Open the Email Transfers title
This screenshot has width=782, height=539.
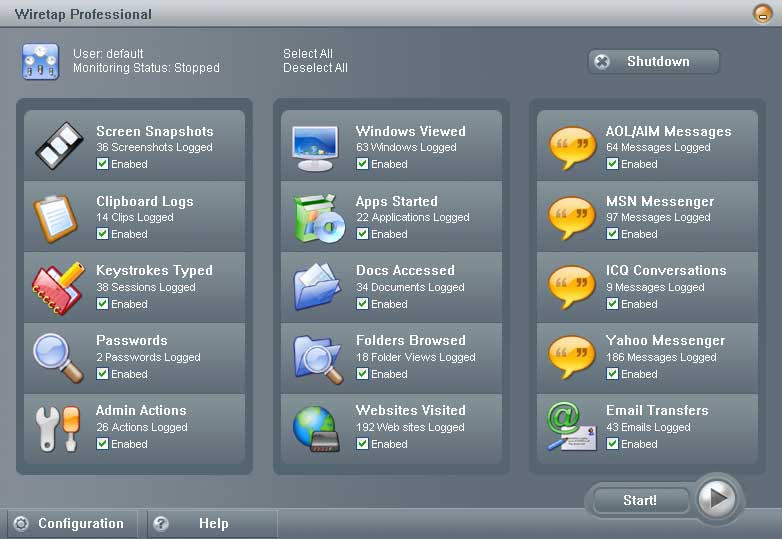[x=657, y=410]
